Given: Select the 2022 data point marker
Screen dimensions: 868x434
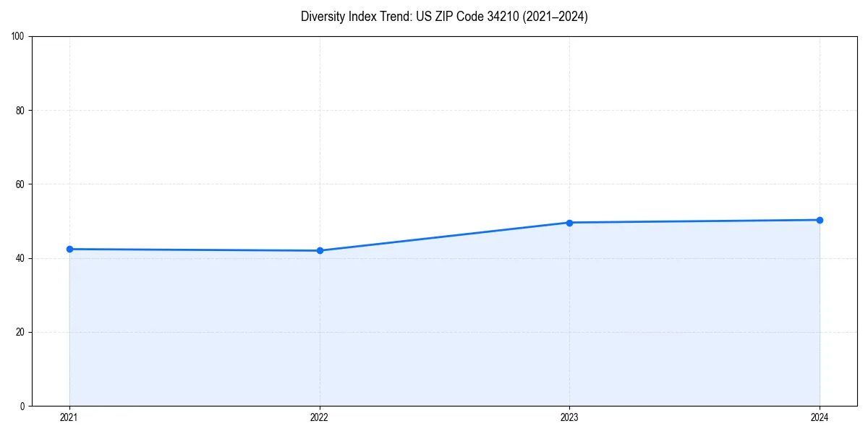Looking at the screenshot, I should [x=320, y=250].
